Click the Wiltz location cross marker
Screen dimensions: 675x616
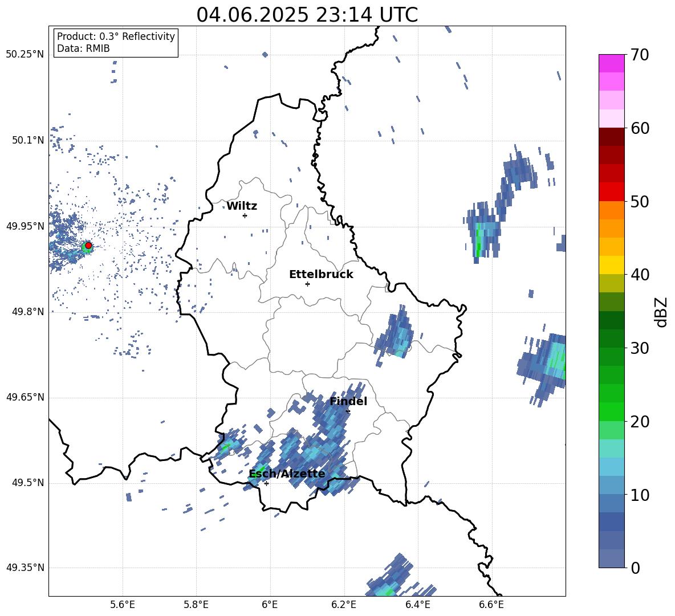tap(245, 215)
